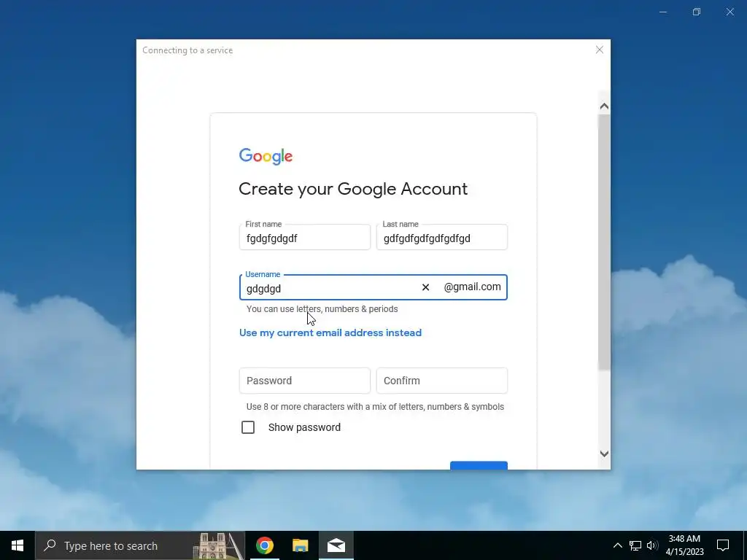The image size is (747, 560).
Task: Show hidden system tray icons
Action: tap(617, 545)
